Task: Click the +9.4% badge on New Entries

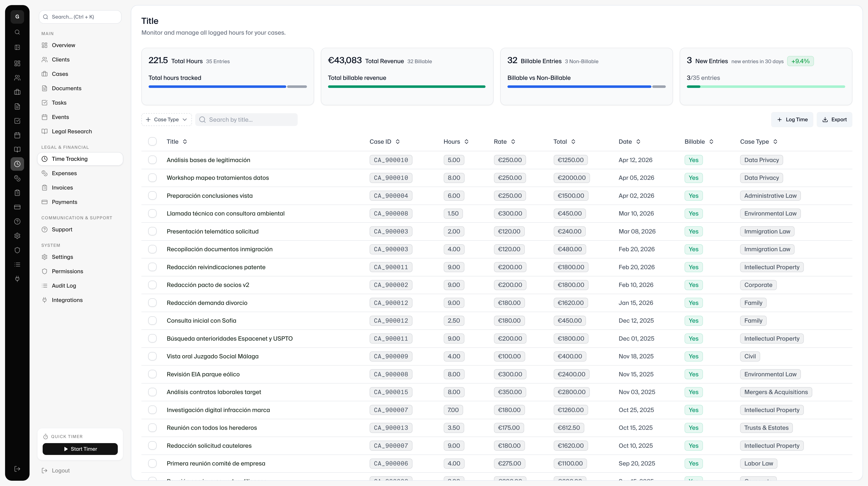Action: pyautogui.click(x=800, y=61)
